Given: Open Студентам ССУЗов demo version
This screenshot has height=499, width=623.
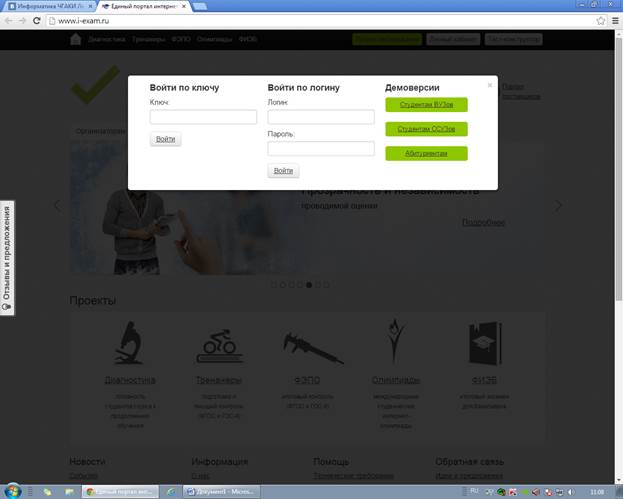Looking at the screenshot, I should coord(426,129).
